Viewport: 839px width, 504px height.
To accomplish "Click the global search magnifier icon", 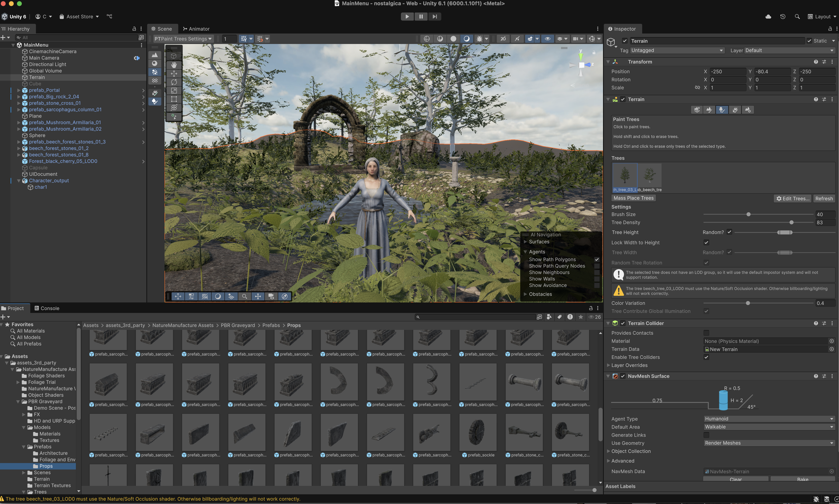I will click(797, 16).
